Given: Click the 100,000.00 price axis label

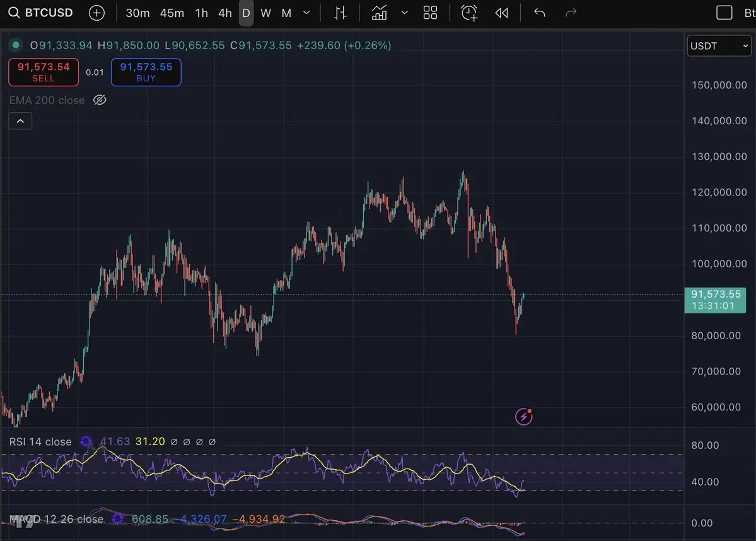Looking at the screenshot, I should click(719, 264).
